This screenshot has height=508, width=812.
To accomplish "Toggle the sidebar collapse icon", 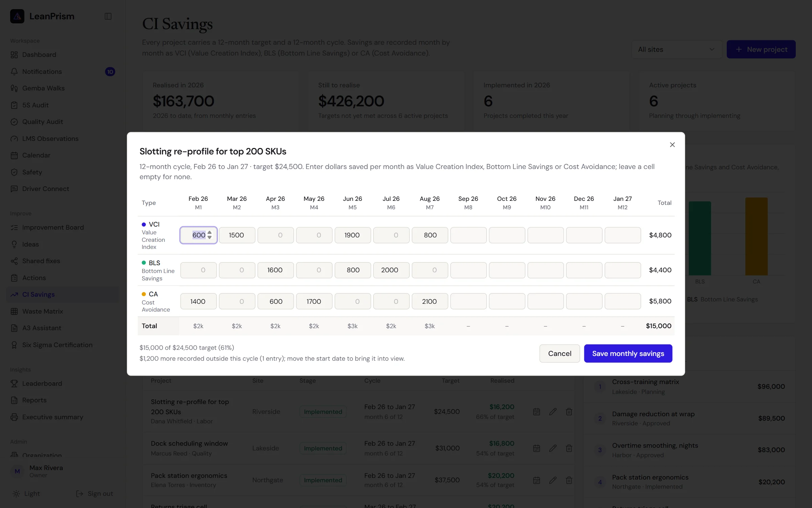I will pyautogui.click(x=108, y=16).
